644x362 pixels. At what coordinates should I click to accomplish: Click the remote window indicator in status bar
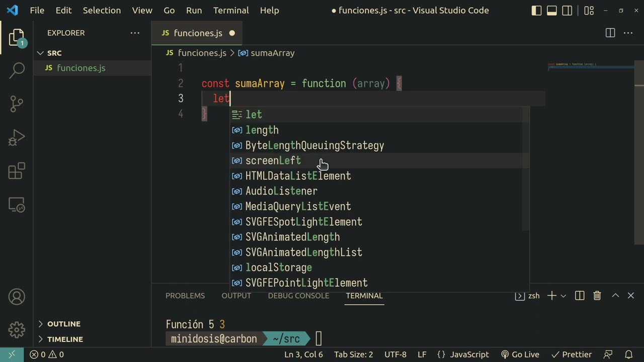[x=12, y=354]
